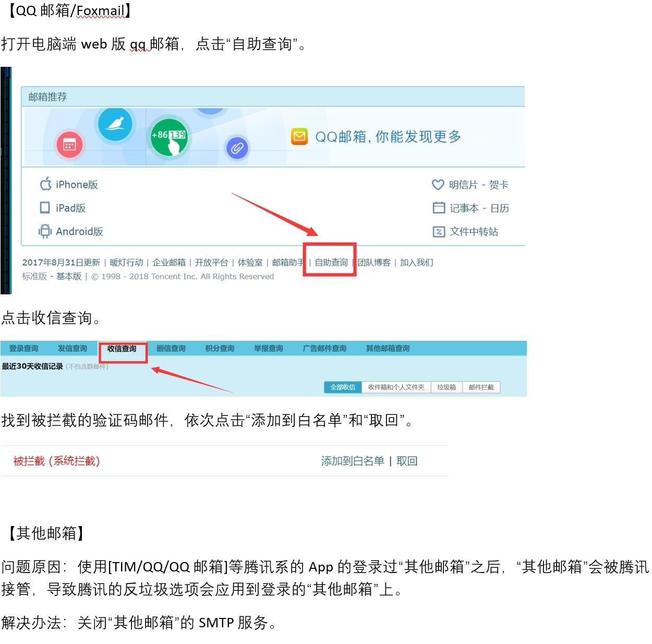Select the 全部收信 filter button
652x644 pixels.
(x=343, y=387)
